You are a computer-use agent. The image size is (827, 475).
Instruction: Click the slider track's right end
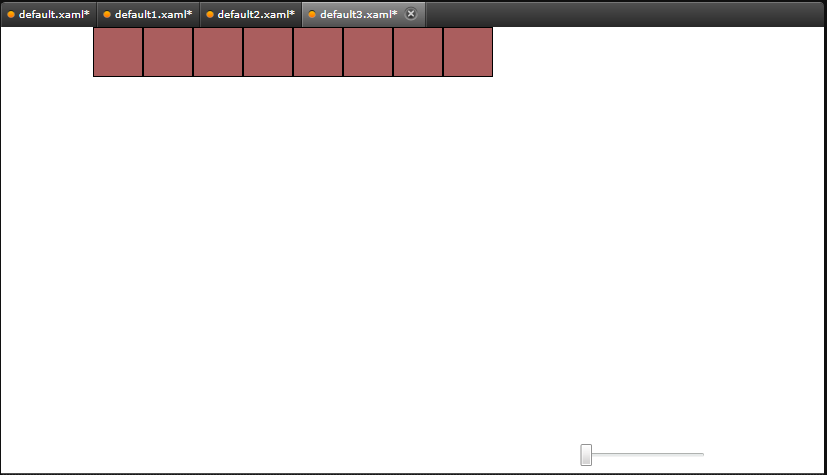pos(701,454)
